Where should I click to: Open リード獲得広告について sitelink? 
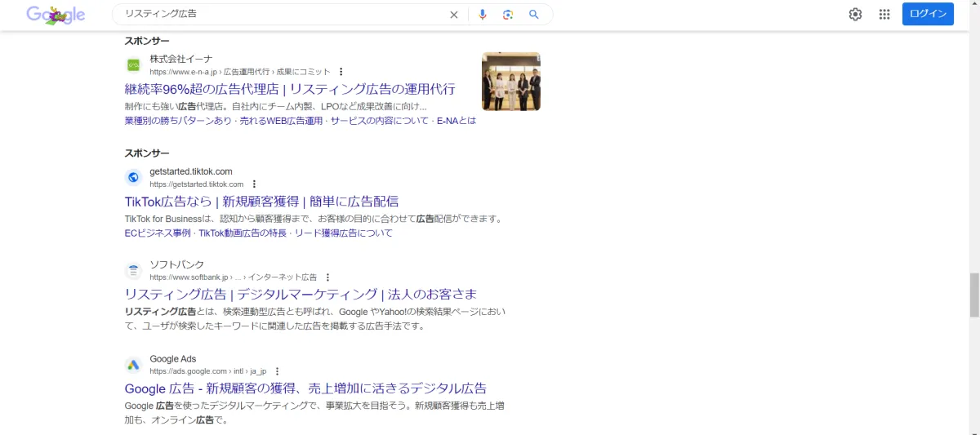click(344, 233)
